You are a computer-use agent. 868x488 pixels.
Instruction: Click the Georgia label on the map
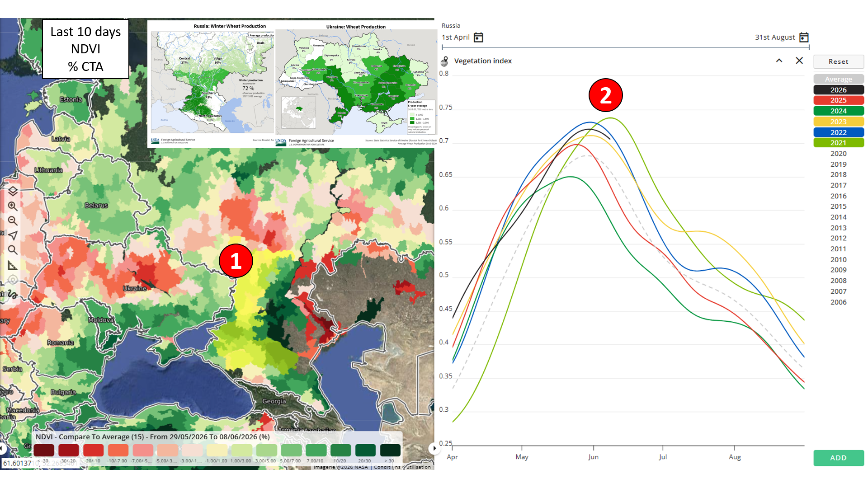274,401
